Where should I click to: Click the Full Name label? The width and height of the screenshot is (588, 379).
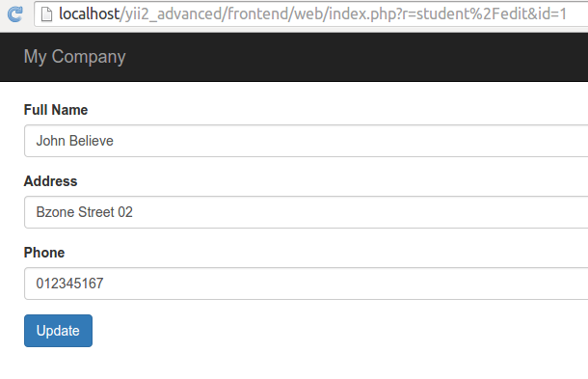pyautogui.click(x=56, y=110)
